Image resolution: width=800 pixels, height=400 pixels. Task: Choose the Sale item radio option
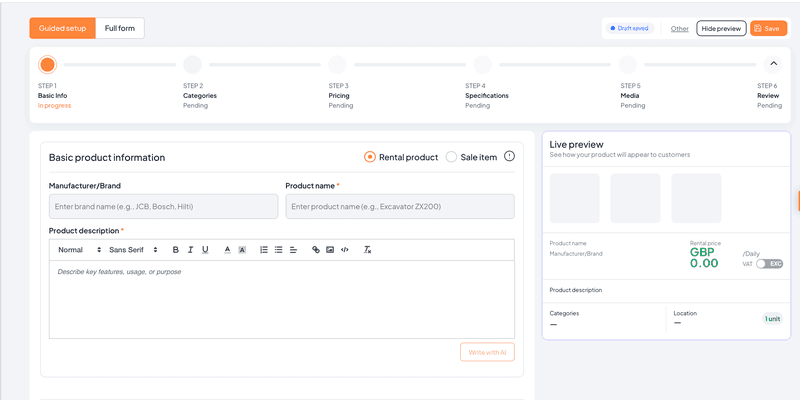point(451,157)
